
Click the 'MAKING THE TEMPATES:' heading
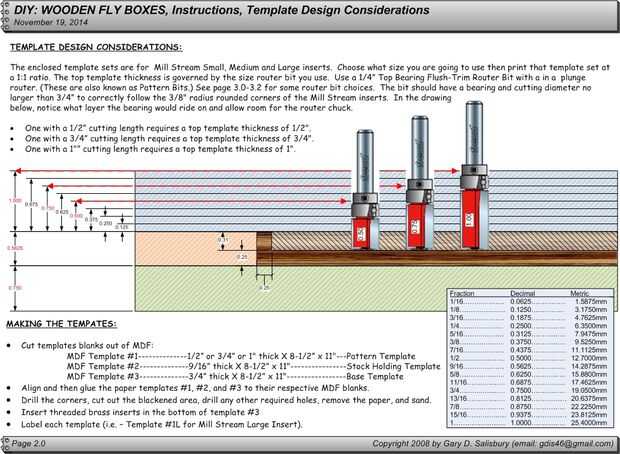click(x=61, y=323)
